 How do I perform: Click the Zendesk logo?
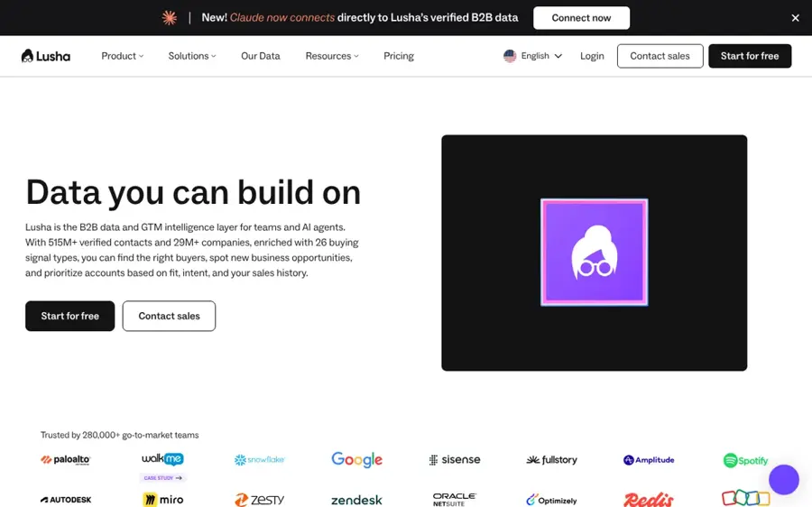pyautogui.click(x=356, y=501)
